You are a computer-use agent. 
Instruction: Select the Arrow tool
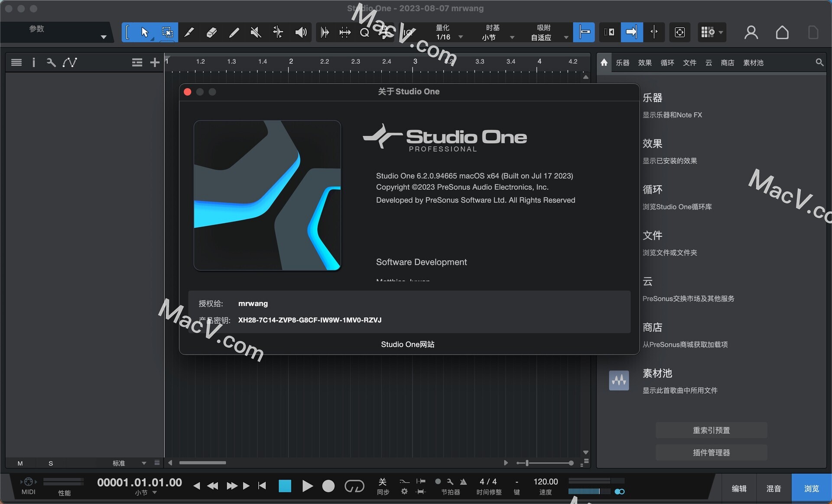click(x=145, y=32)
